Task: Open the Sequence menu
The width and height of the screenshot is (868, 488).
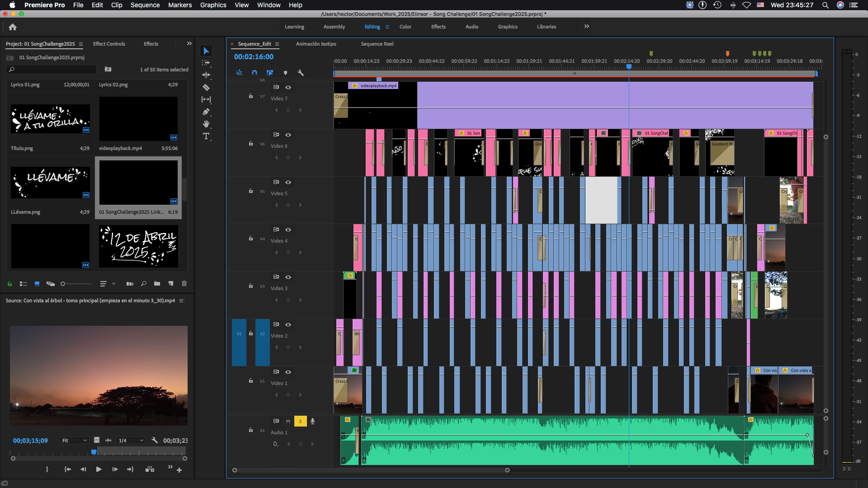Action: click(145, 5)
